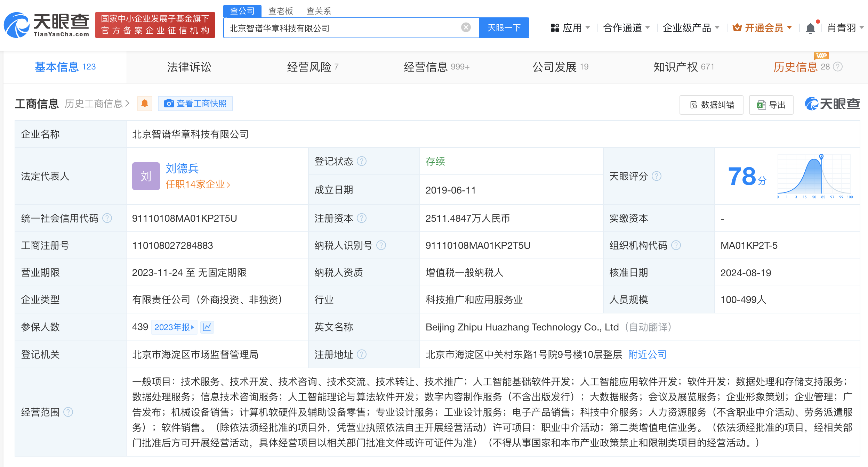Image resolution: width=868 pixels, height=467 pixels.
Task: Enable monitoring via bell beside 工商信息
Action: 145,103
